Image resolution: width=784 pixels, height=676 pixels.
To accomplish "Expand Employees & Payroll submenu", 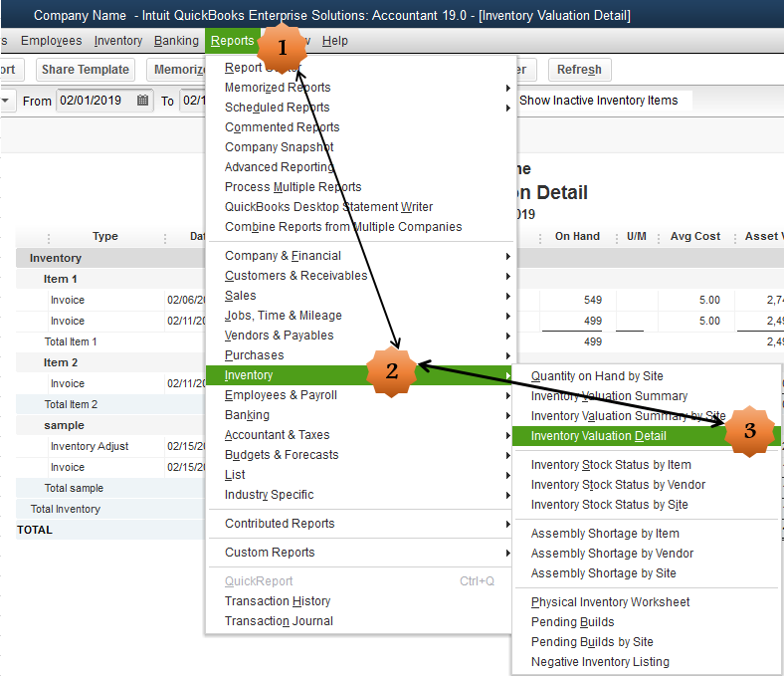I will coord(360,395).
